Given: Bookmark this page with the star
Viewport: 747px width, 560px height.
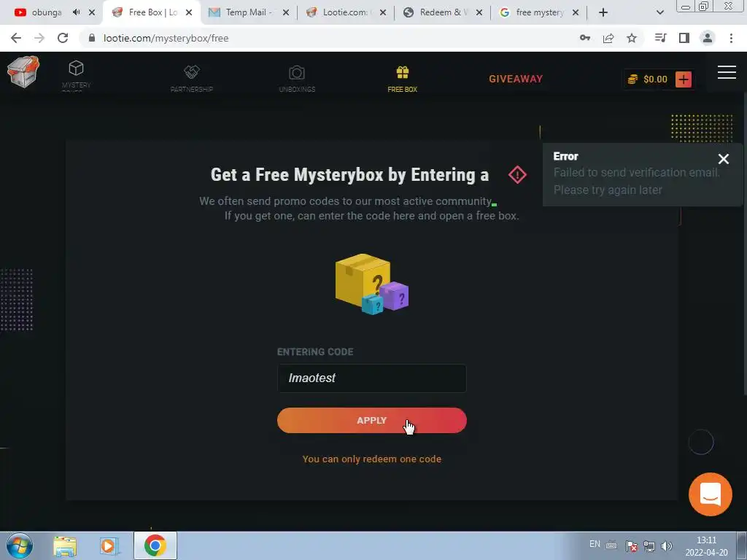Looking at the screenshot, I should [632, 38].
